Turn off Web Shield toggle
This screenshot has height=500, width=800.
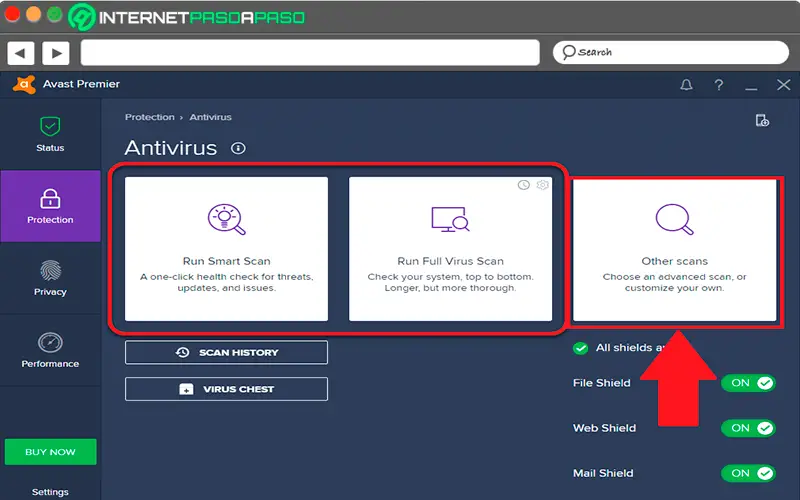(x=748, y=428)
